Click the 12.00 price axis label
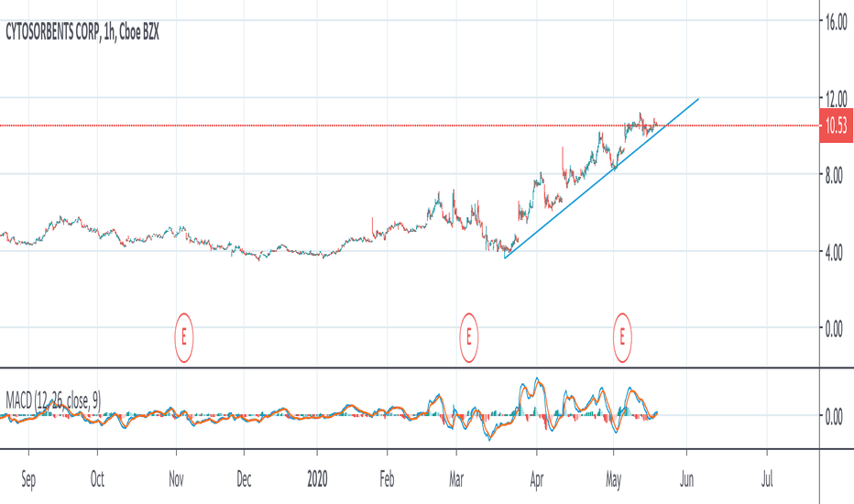This screenshot has width=854, height=504. (836, 99)
